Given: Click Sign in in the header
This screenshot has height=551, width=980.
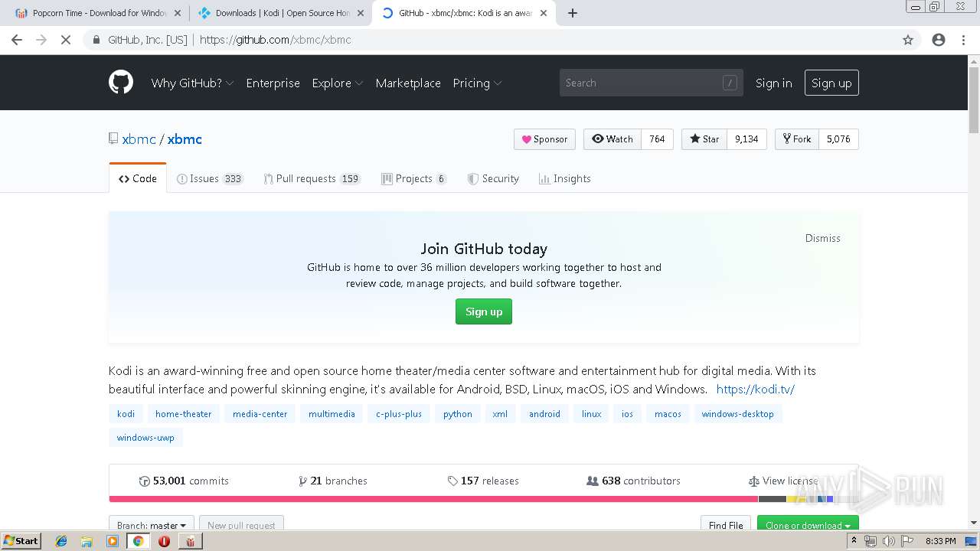Looking at the screenshot, I should [x=773, y=83].
